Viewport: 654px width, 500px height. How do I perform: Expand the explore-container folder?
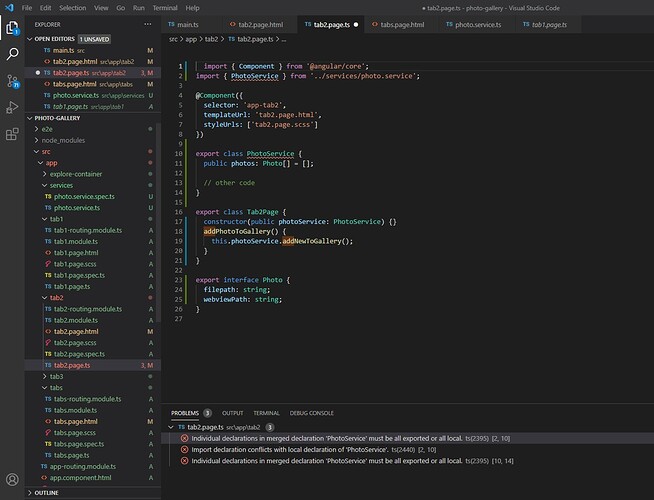point(45,174)
